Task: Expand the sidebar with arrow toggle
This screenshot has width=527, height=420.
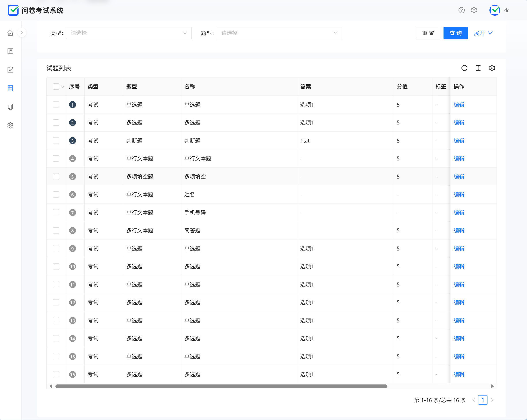Action: coord(22,32)
